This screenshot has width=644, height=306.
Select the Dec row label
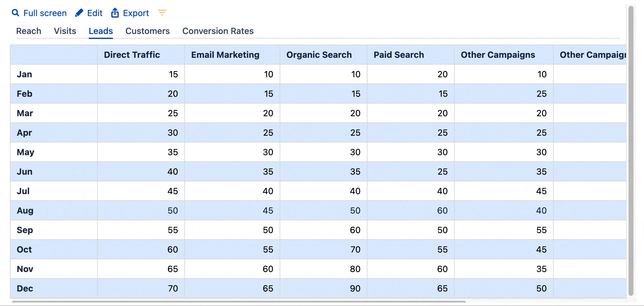pyautogui.click(x=25, y=288)
